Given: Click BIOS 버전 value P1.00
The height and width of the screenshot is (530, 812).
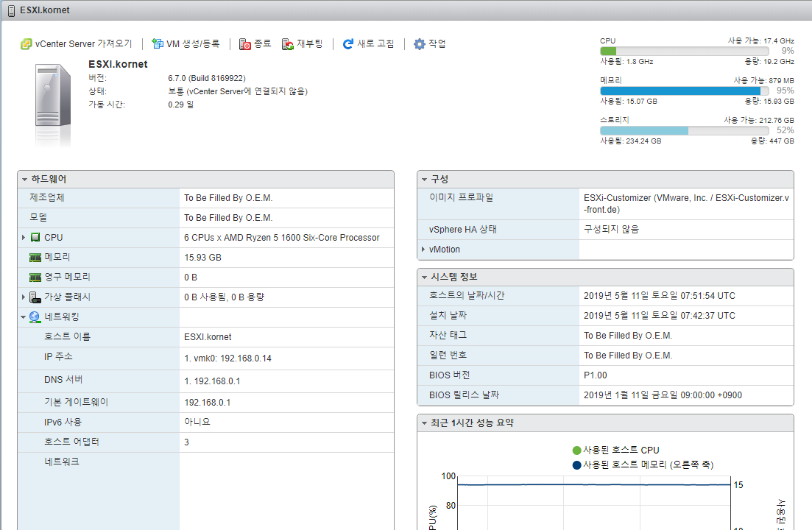Looking at the screenshot, I should [x=595, y=375].
